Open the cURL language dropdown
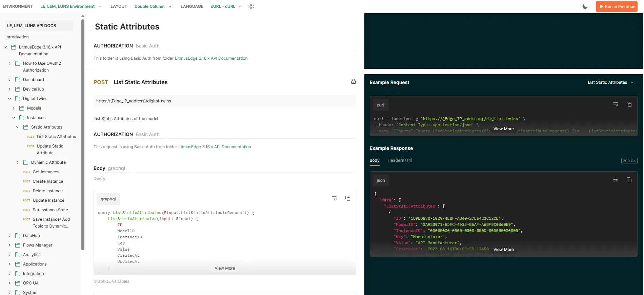The width and height of the screenshot is (644, 295). point(226,6)
